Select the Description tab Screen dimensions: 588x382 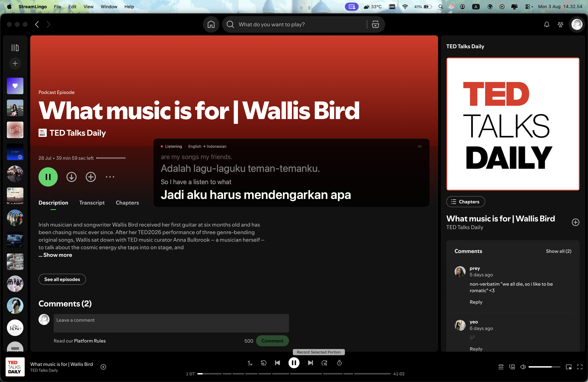[x=53, y=203]
